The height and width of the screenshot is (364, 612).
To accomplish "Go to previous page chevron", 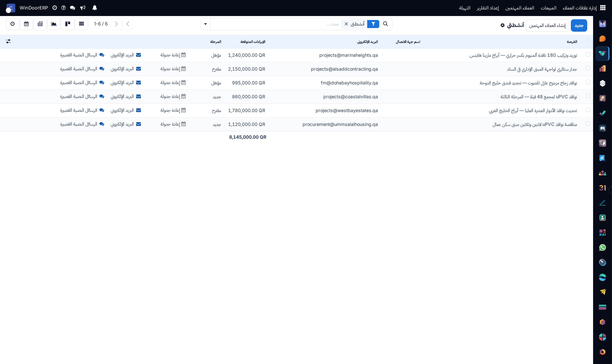I will pos(128,24).
